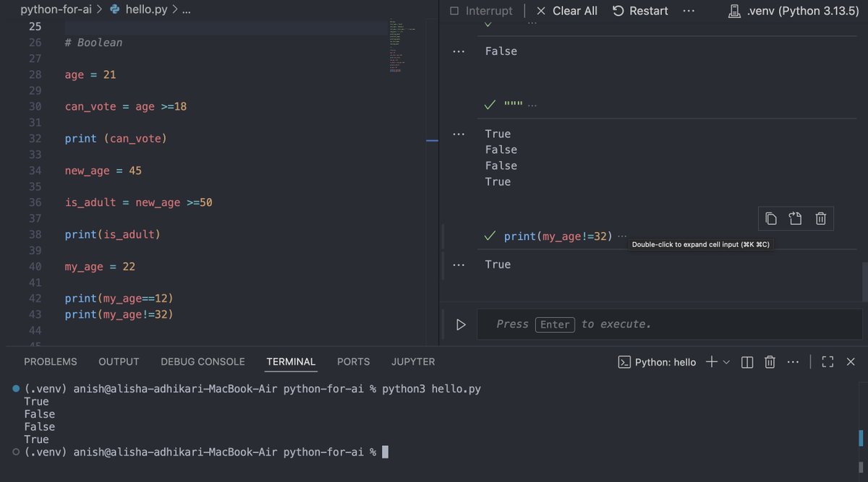Click the hello.py breadcrumb
The width and height of the screenshot is (868, 482).
click(x=139, y=10)
